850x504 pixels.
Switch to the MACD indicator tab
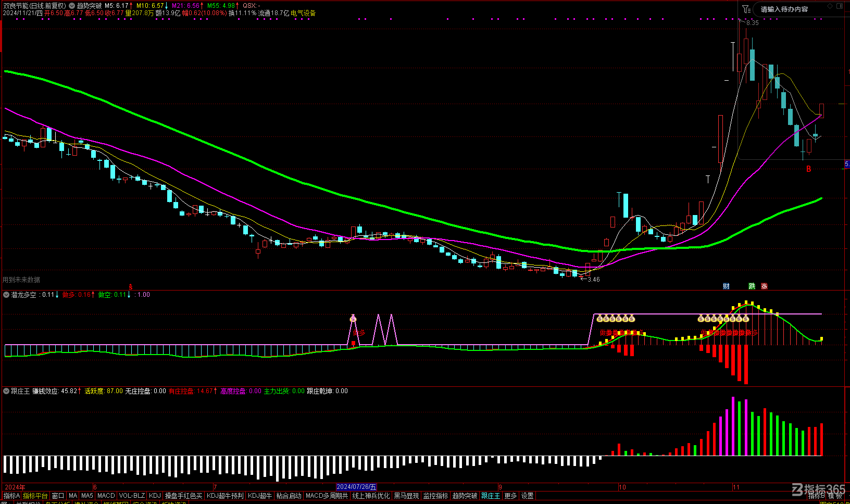coord(106,496)
